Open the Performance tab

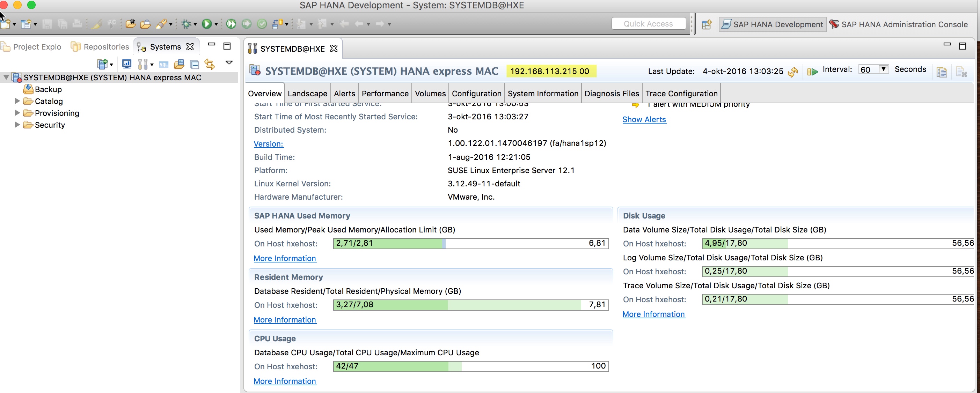(x=385, y=94)
